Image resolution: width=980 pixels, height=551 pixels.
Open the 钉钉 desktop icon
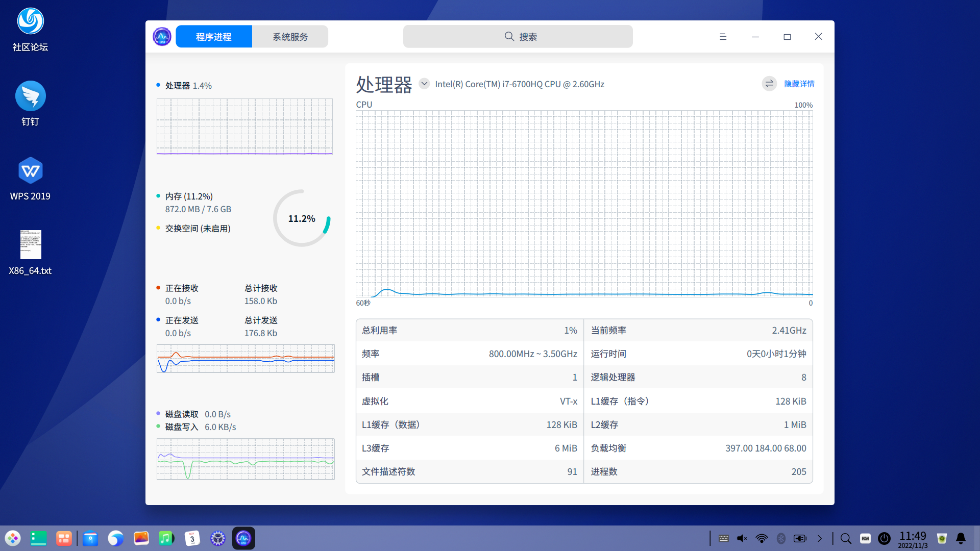click(30, 96)
